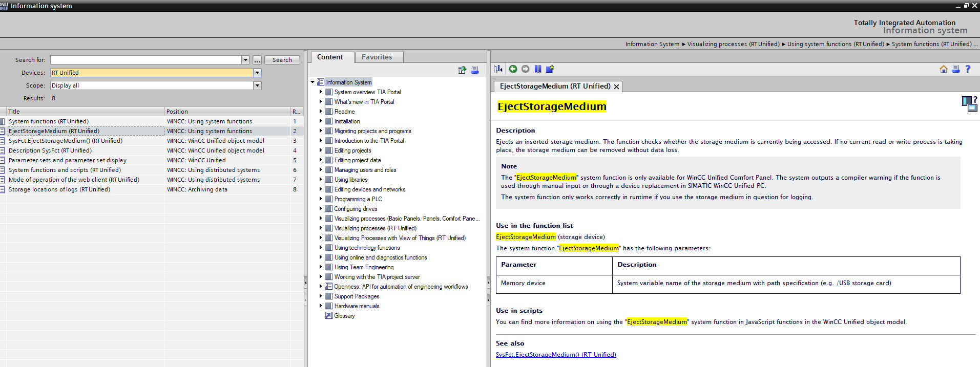This screenshot has height=367, width=980.
Task: Select the Content tab
Action: coord(330,57)
